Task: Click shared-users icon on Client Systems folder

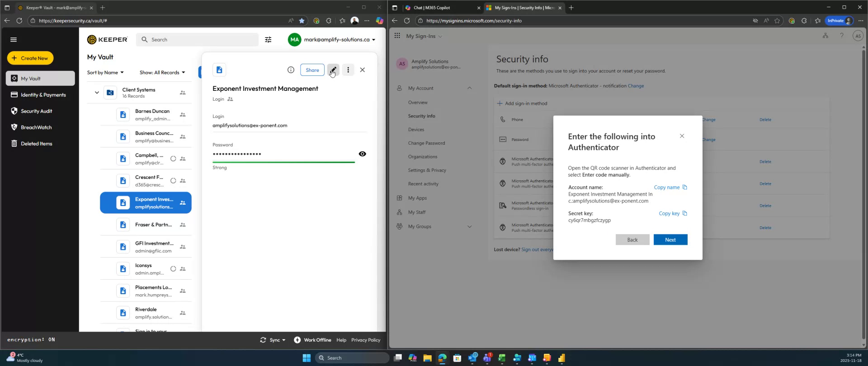Action: coord(183,93)
